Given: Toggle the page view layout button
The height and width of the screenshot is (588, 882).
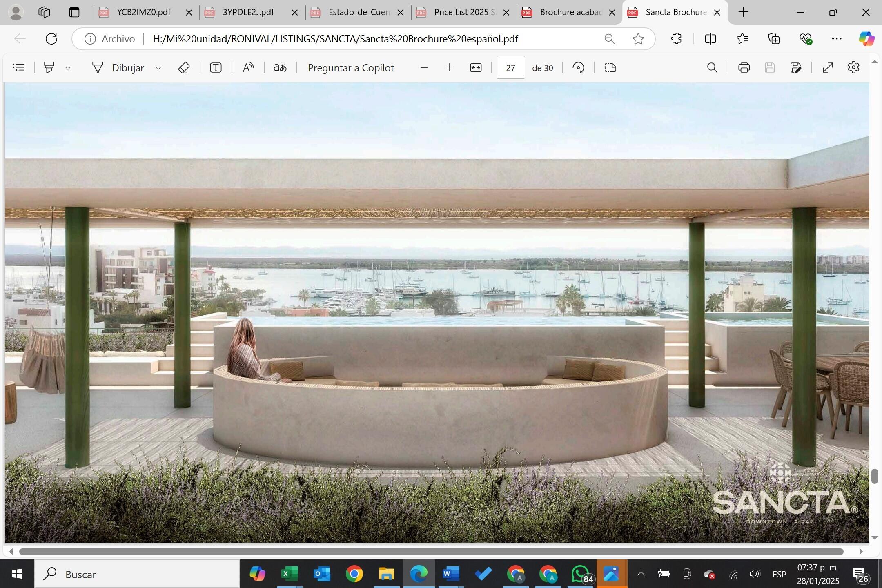Looking at the screenshot, I should coord(610,67).
